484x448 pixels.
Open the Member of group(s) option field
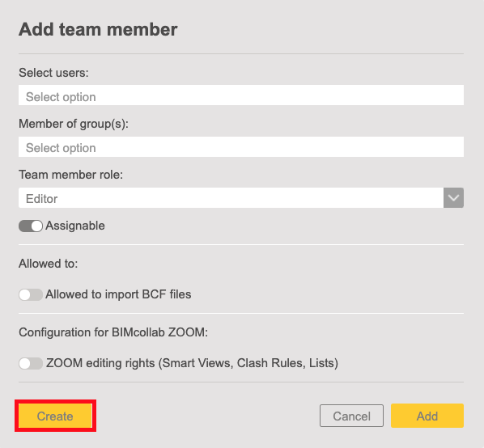(x=241, y=146)
